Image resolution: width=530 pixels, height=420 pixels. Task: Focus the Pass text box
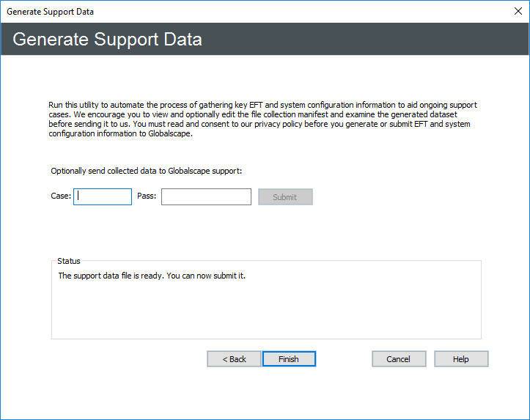206,196
